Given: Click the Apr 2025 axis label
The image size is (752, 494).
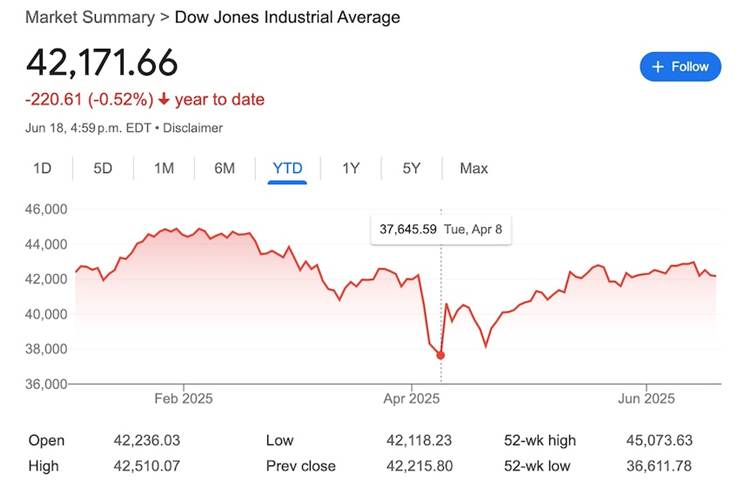Looking at the screenshot, I should click(412, 398).
